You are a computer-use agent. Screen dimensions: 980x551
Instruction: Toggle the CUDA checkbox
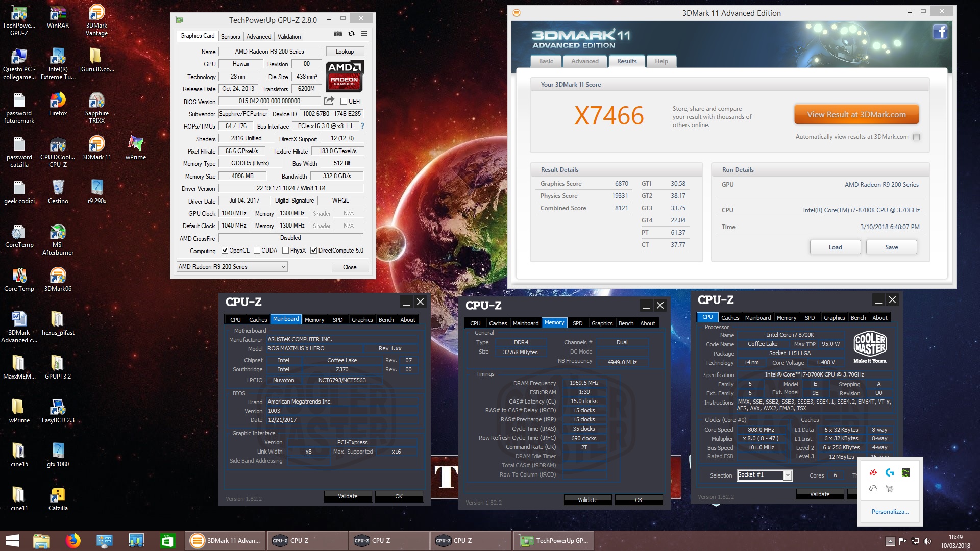click(x=257, y=251)
